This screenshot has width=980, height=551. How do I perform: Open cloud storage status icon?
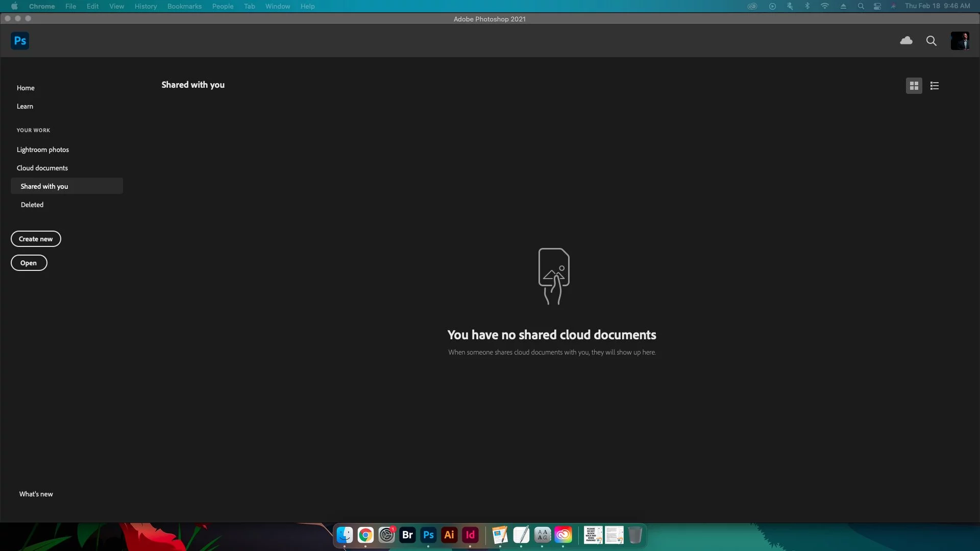pyautogui.click(x=906, y=41)
